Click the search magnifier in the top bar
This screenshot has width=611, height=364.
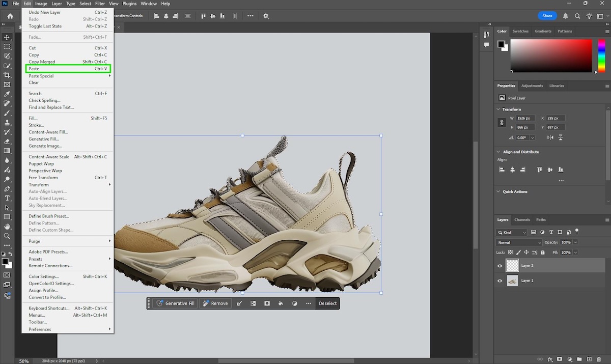pos(578,16)
